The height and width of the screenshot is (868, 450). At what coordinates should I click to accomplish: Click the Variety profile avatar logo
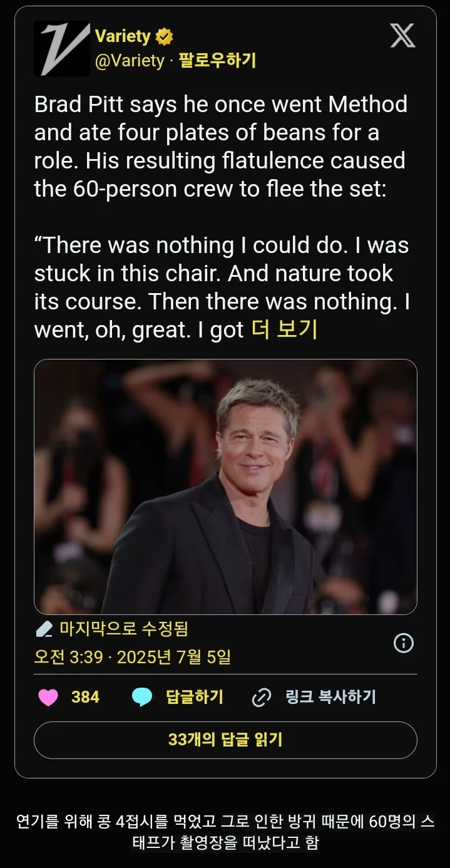point(62,48)
